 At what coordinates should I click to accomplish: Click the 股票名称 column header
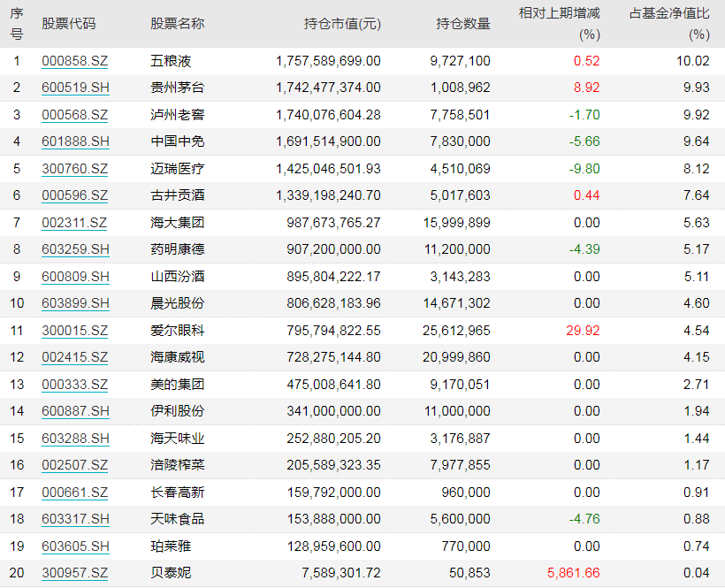[177, 24]
